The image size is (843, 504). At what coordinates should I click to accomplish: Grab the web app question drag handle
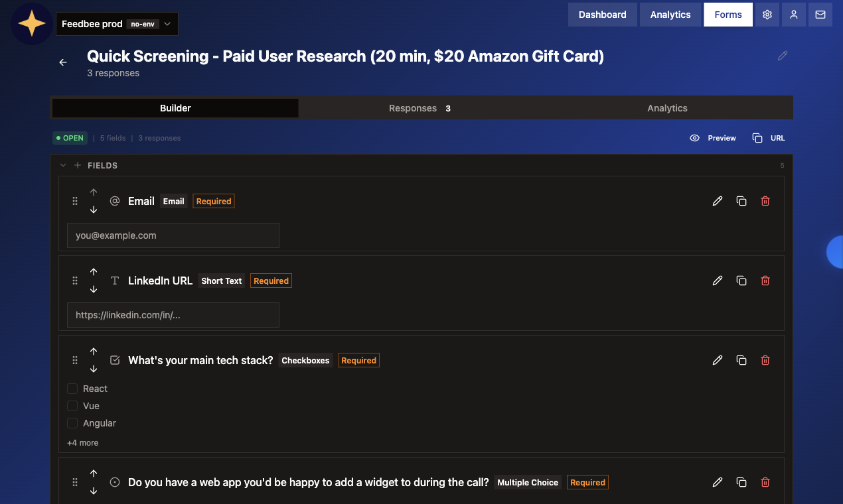coord(75,482)
